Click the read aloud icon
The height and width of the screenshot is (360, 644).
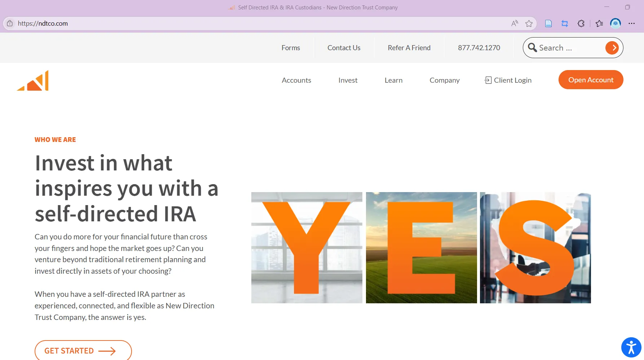point(515,23)
